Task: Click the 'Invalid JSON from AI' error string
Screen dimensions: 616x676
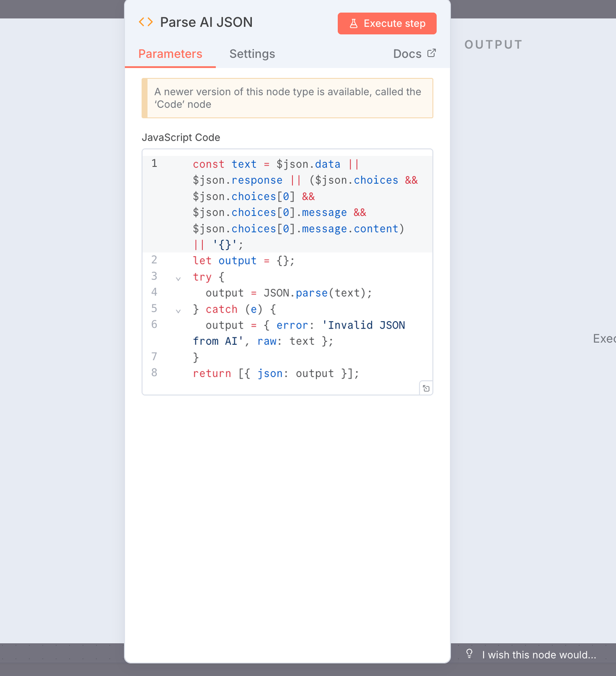Action: (363, 325)
